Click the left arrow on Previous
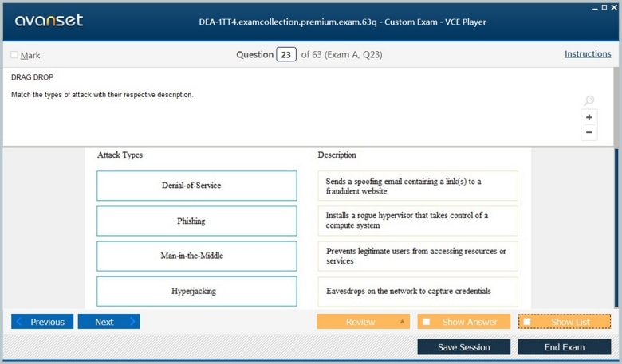The width and height of the screenshot is (622, 364). pos(20,322)
